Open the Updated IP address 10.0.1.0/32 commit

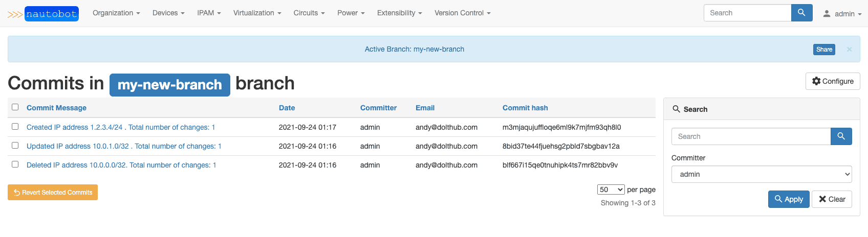click(124, 146)
